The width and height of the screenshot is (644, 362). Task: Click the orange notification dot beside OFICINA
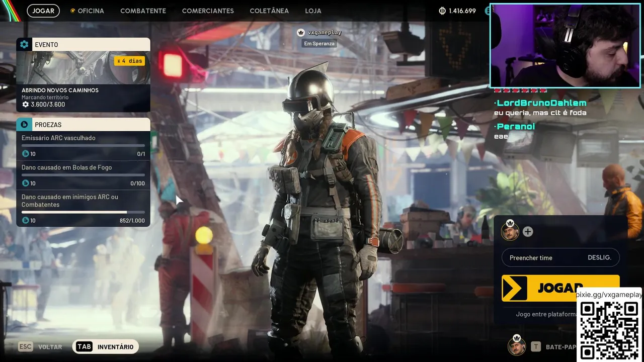pyautogui.click(x=72, y=11)
